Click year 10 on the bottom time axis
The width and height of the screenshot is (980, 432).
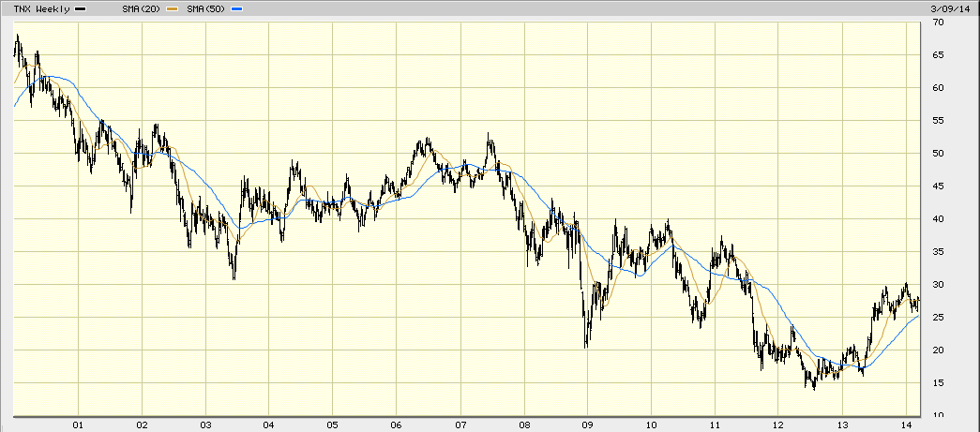[651, 425]
